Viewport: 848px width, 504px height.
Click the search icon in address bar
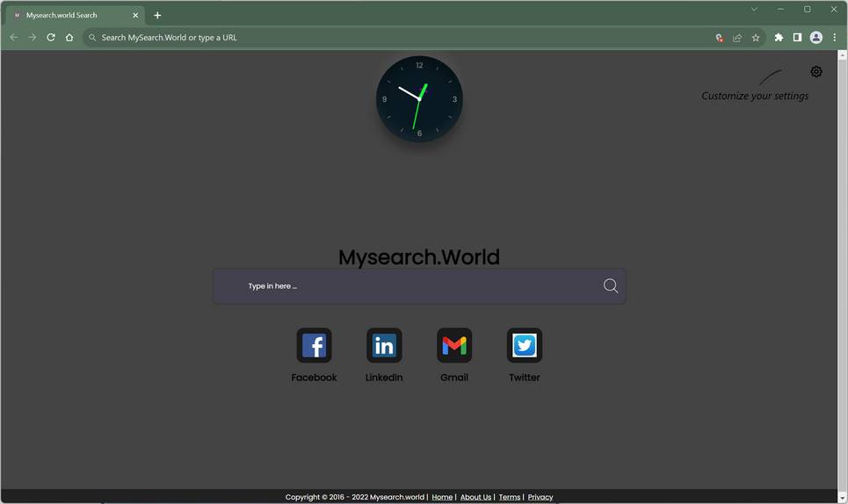(x=92, y=37)
